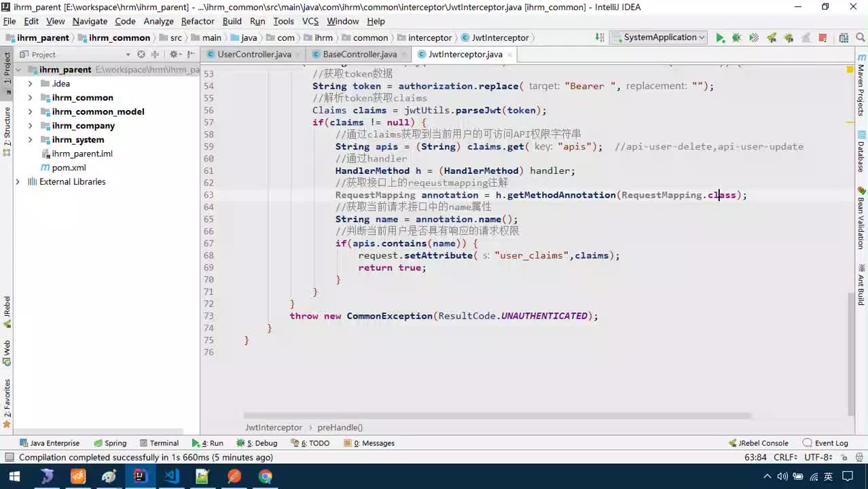Click the inspection indicator at the top of the editor gutter
The height and width of the screenshot is (489, 868).
click(x=850, y=69)
